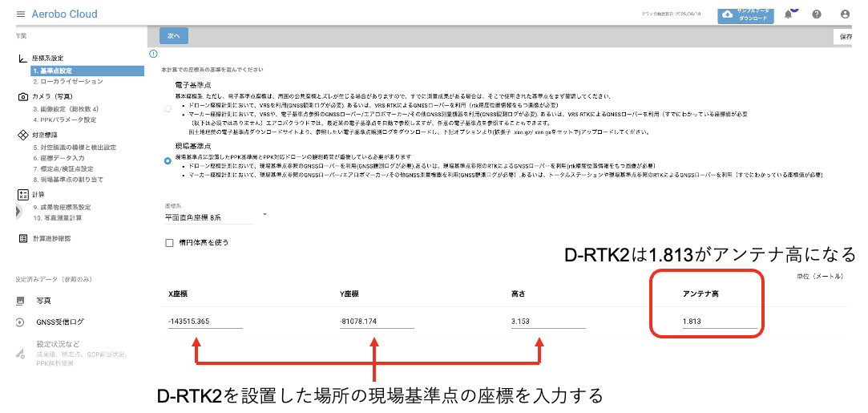Image resolution: width=868 pixels, height=413 pixels.
Task: Select the 現場基準点 radio button
Action: 168,161
